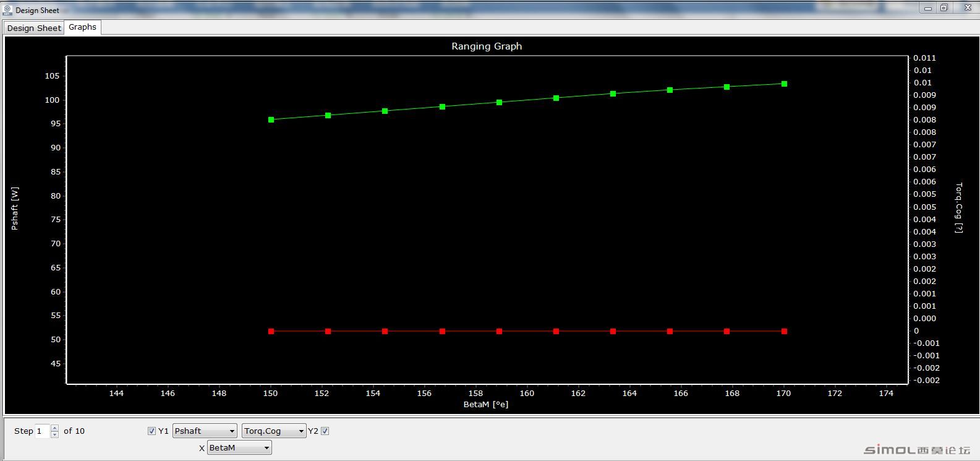Viewport: 980px width, 461px height.
Task: Click the Design Sheet title bar icon
Action: 7,10
